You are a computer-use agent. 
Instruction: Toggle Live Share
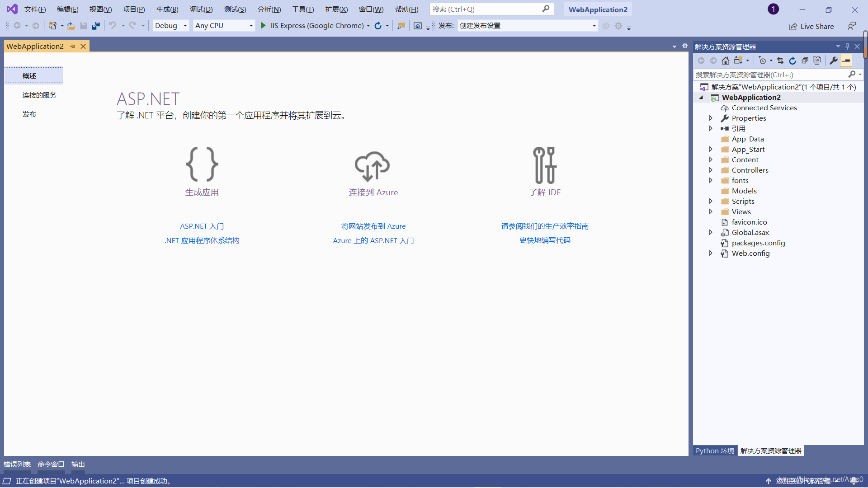[x=811, y=26]
